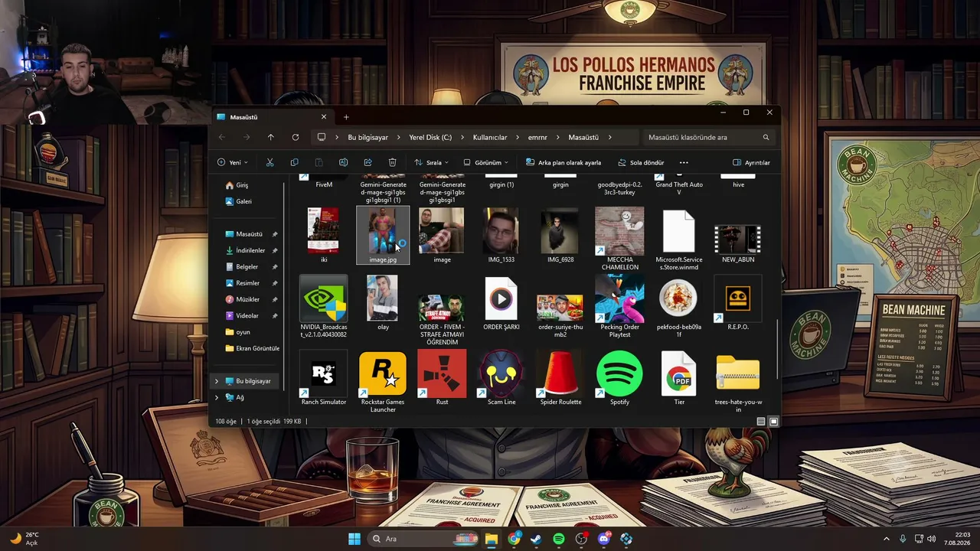Unpin Videolar from quick access
980x551 pixels.
[x=274, y=316]
